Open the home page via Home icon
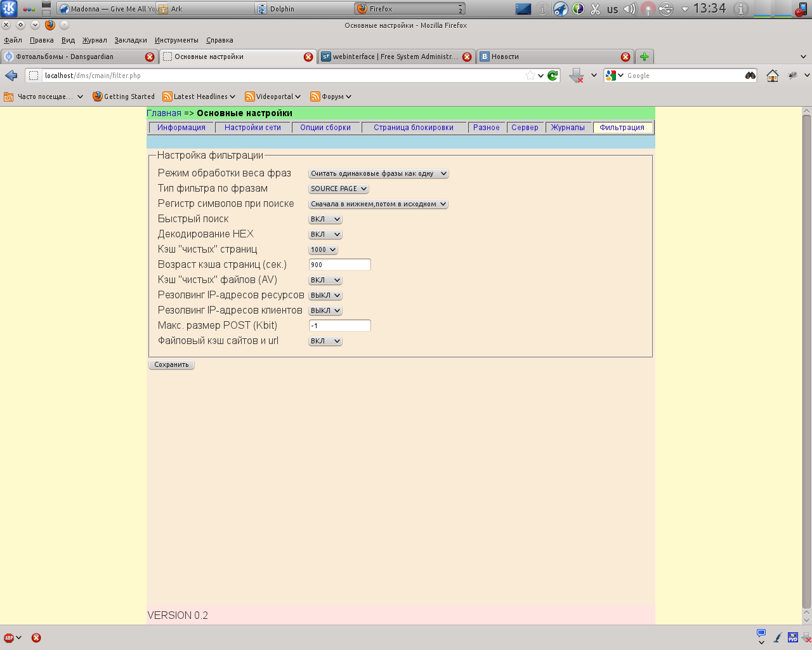Image resolution: width=812 pixels, height=650 pixels. click(772, 76)
